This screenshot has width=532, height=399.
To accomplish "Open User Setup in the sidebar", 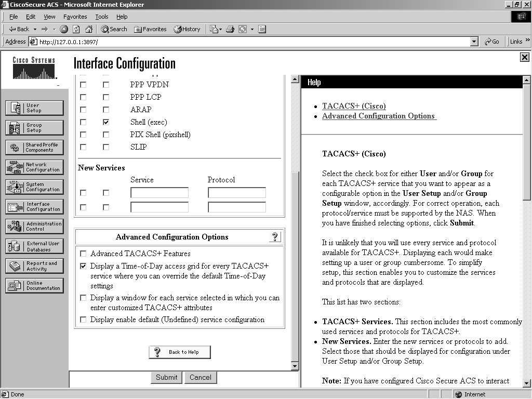I will pos(34,108).
